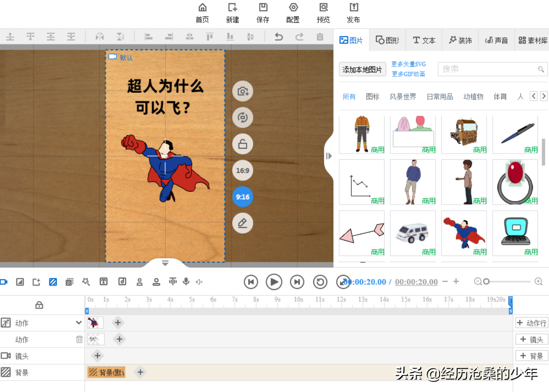Open the 更多矢量SVG link

tap(409, 64)
